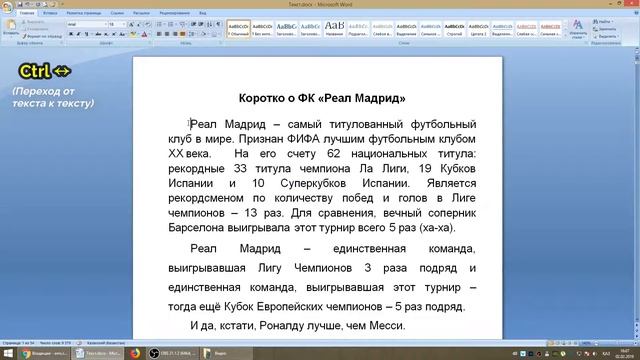
Task: Sort the selected text alphabetically
Action: tap(209, 24)
